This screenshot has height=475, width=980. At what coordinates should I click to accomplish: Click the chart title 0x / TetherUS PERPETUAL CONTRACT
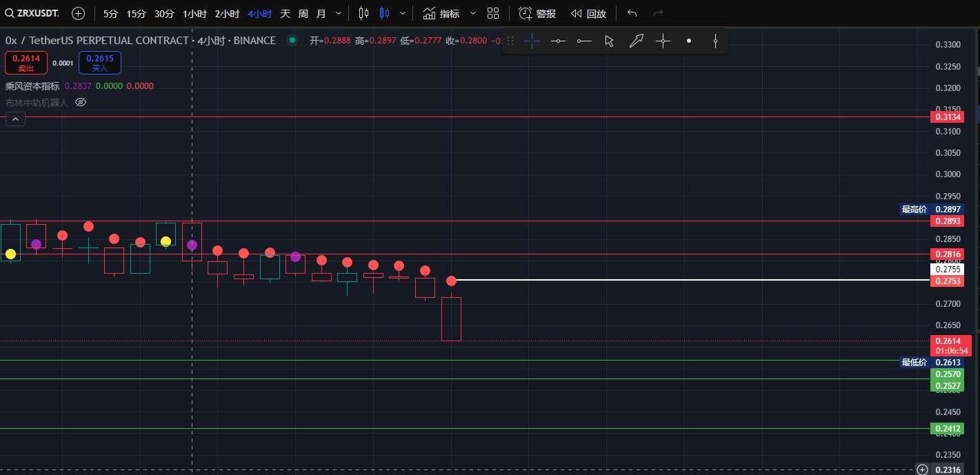pos(97,41)
